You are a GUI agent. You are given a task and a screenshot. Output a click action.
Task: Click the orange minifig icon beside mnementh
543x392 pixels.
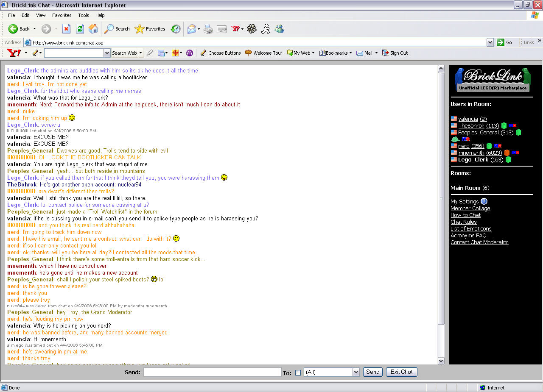tap(507, 153)
